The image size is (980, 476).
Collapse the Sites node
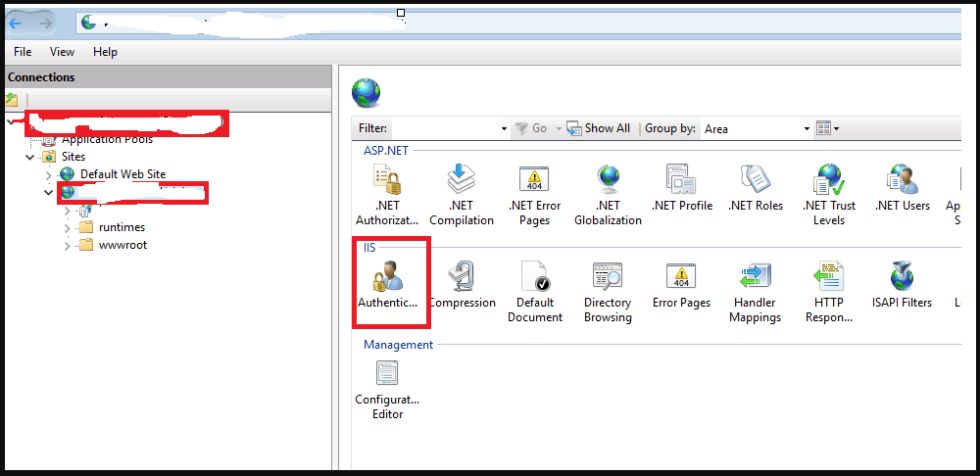[30, 157]
